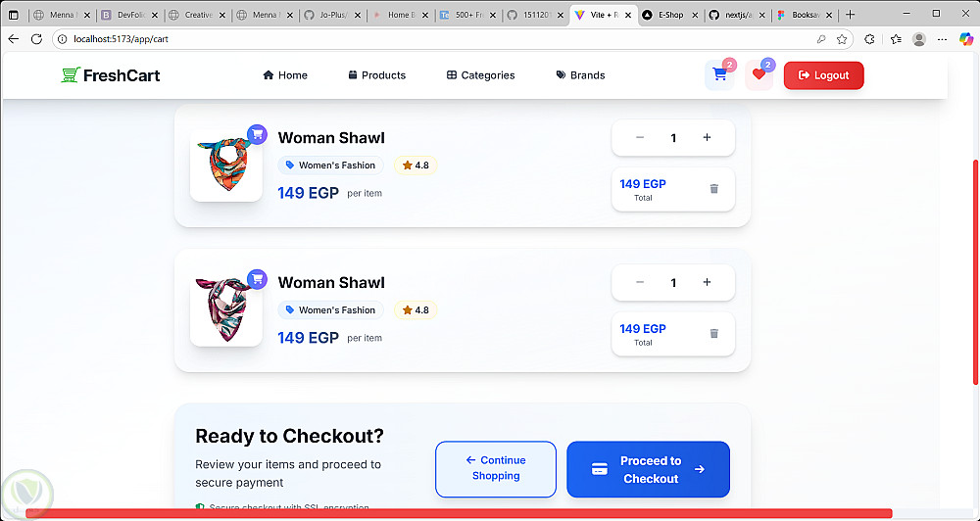The image size is (980, 521).
Task: Open the browser extensions icon
Action: pyautogui.click(x=869, y=39)
